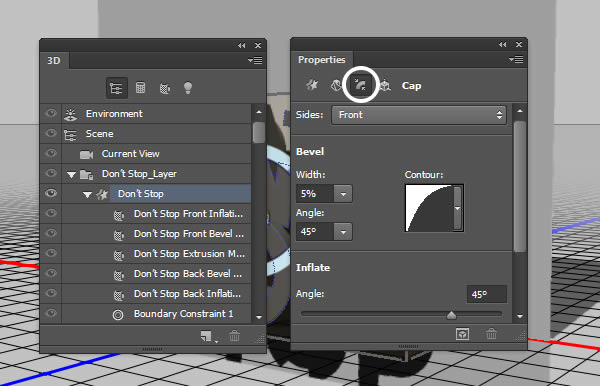Click scroll down arrow in Properties panel
600x386 pixels.
coord(520,316)
